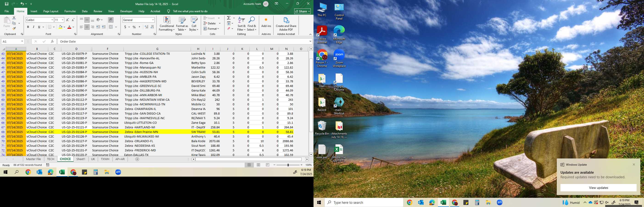Toggle Center horizontal alignment
The image size is (644, 207).
pos(87,27)
